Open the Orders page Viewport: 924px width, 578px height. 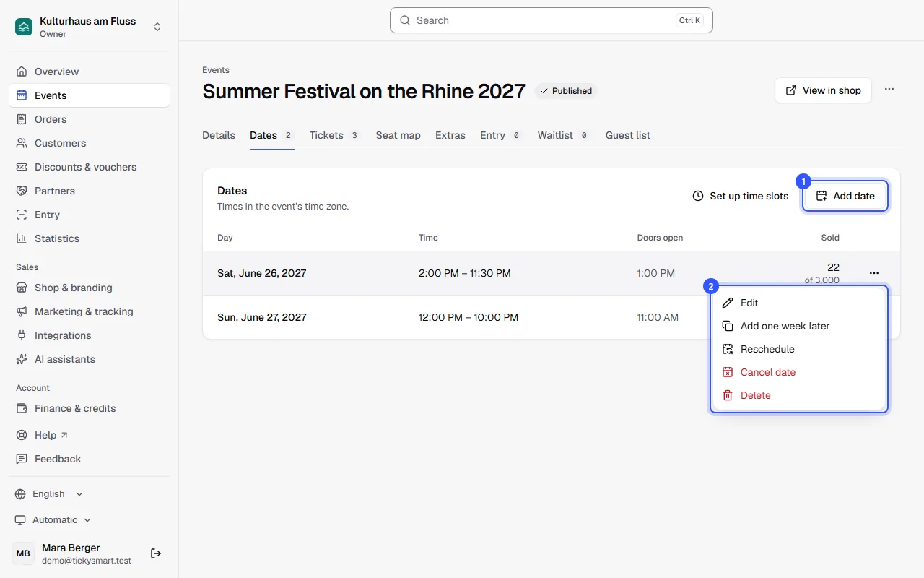90,119
